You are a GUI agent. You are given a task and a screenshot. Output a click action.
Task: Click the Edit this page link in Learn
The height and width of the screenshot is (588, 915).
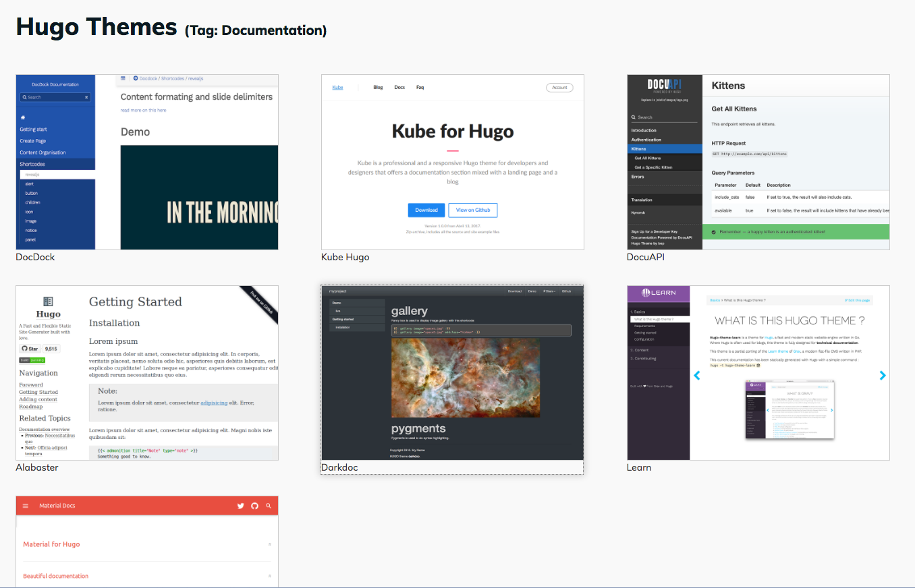[x=858, y=300]
